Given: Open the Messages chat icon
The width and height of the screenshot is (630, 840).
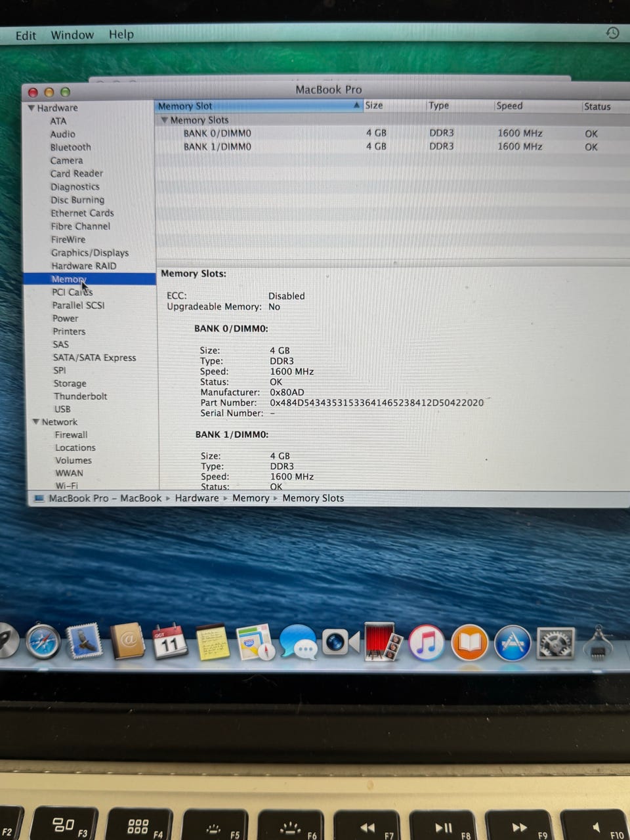Looking at the screenshot, I should pyautogui.click(x=298, y=642).
